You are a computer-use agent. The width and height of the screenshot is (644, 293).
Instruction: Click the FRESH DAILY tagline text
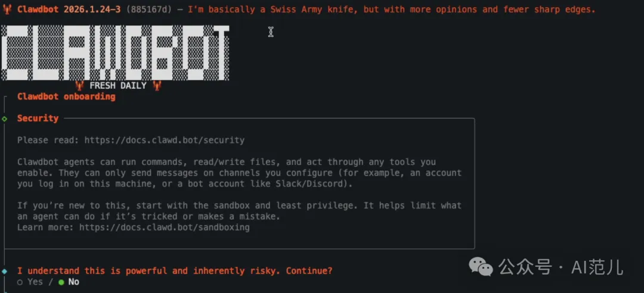click(118, 86)
